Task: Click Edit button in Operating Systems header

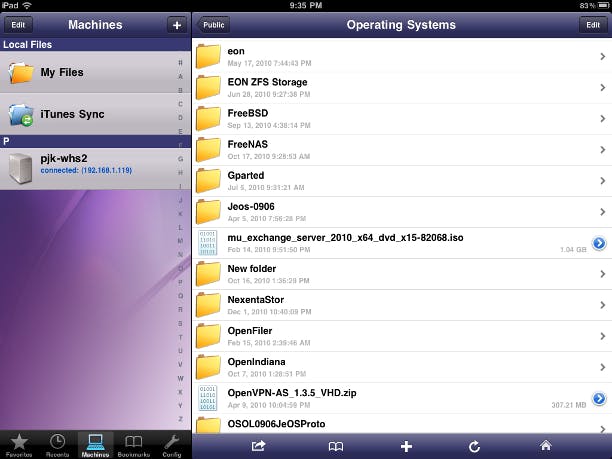Action: pyautogui.click(x=592, y=25)
